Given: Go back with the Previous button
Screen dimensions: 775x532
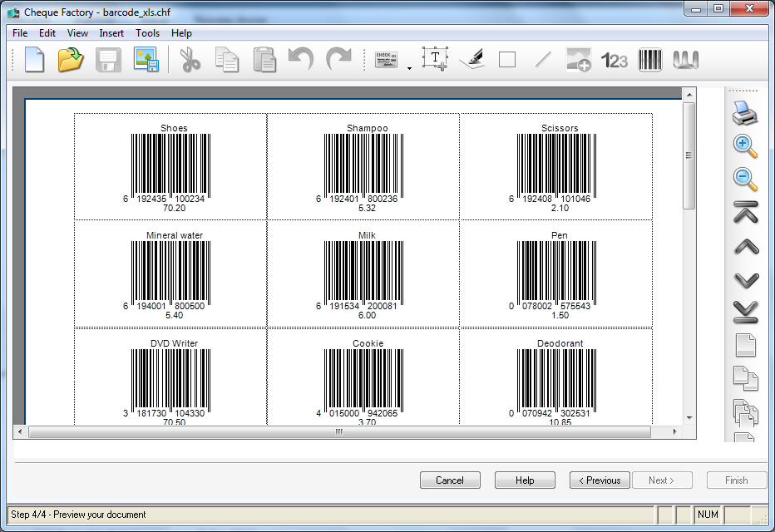Looking at the screenshot, I should [600, 480].
